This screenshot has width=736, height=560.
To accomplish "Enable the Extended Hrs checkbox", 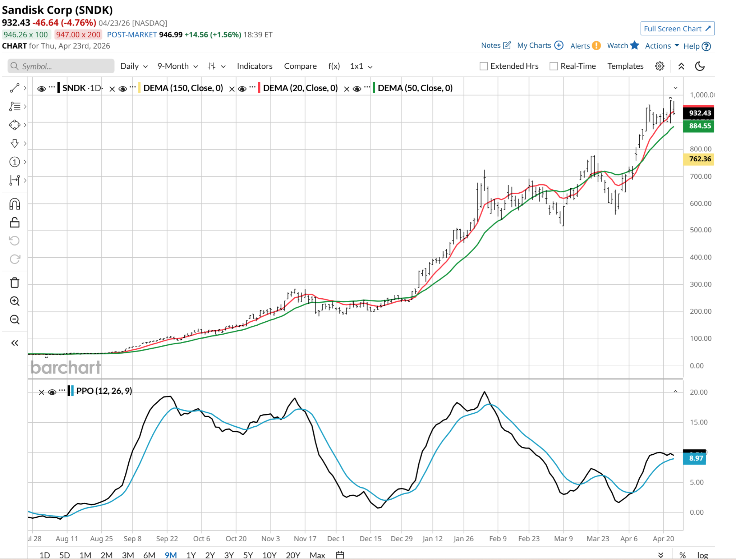I will [x=484, y=66].
